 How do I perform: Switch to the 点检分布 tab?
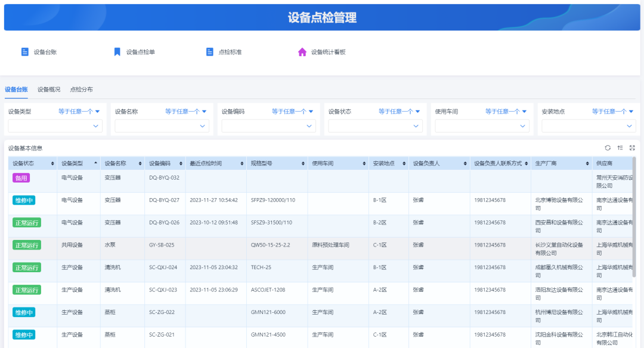click(x=81, y=90)
